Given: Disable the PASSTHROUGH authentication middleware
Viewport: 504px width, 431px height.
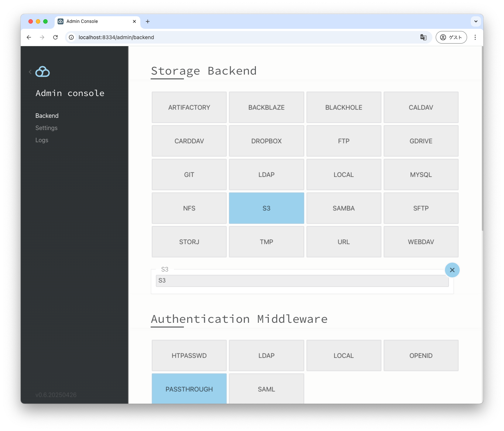Looking at the screenshot, I should (189, 389).
